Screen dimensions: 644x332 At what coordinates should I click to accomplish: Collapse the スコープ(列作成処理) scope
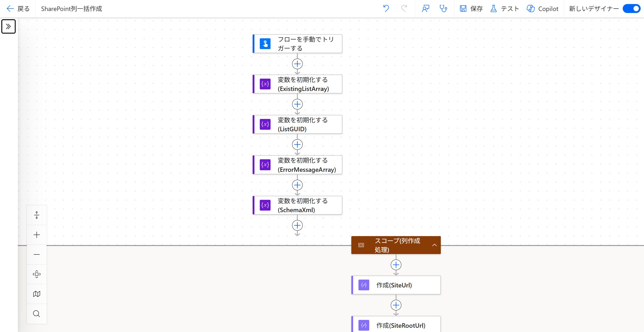434,245
